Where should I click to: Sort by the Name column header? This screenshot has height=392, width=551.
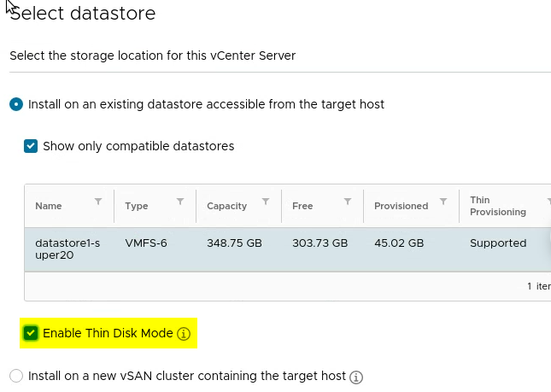point(49,206)
